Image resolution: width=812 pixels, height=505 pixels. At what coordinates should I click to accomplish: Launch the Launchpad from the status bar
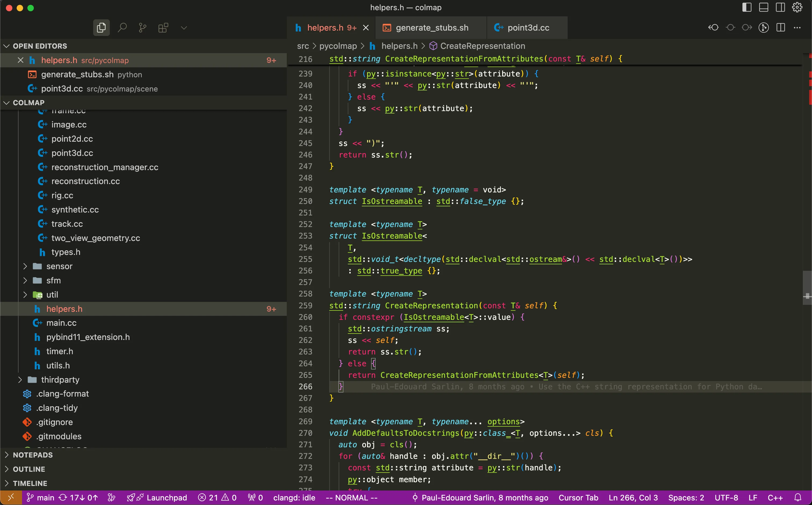[x=157, y=497]
